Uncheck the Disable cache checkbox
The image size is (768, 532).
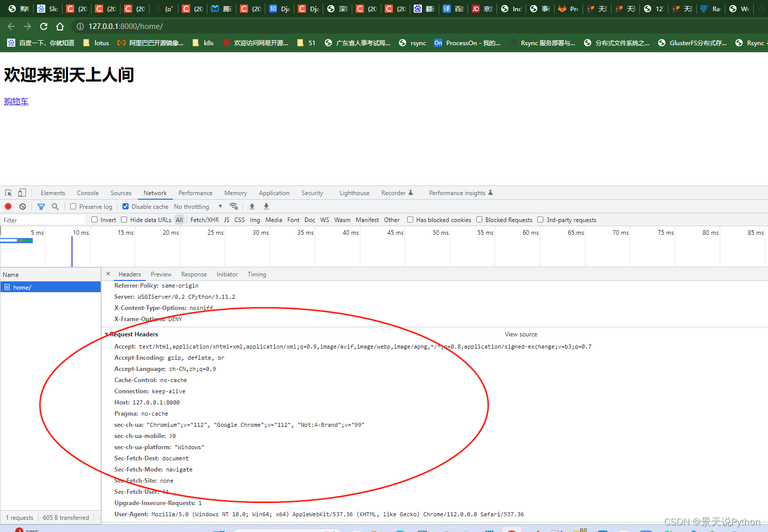pyautogui.click(x=126, y=206)
